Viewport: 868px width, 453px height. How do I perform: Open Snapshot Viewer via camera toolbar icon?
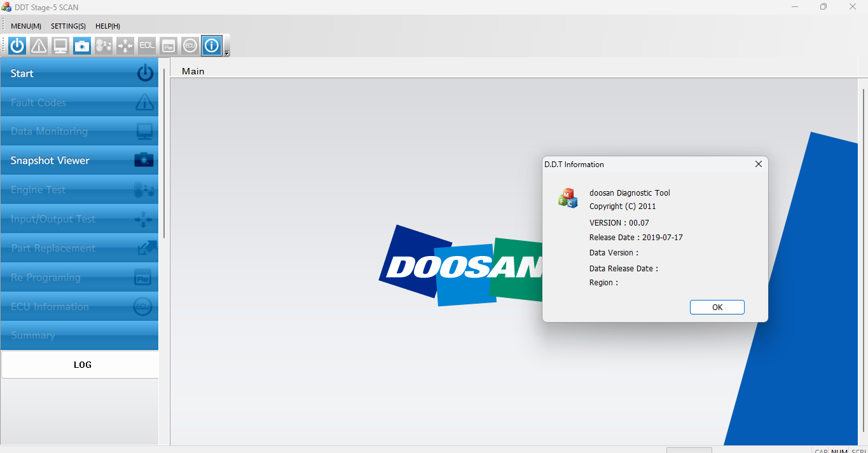pyautogui.click(x=82, y=46)
